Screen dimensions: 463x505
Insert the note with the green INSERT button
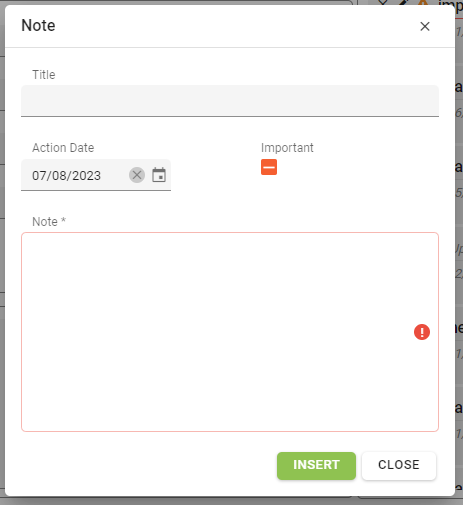click(316, 466)
